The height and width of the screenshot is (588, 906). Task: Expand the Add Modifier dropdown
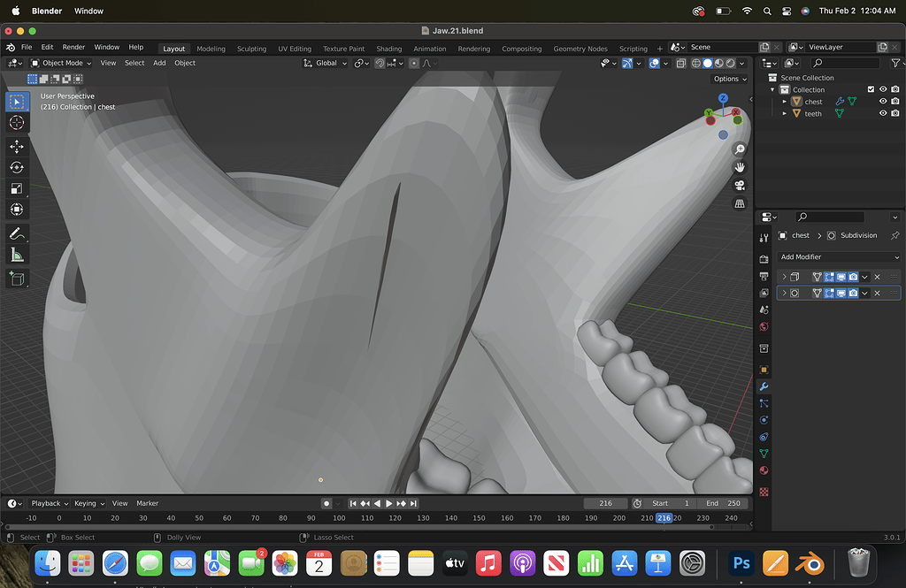tap(839, 257)
